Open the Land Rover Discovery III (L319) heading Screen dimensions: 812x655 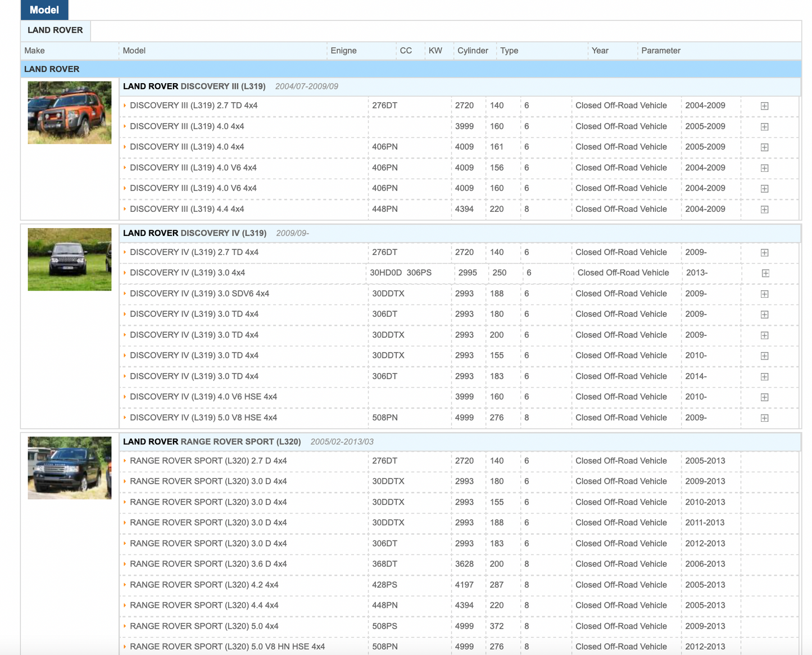click(194, 87)
